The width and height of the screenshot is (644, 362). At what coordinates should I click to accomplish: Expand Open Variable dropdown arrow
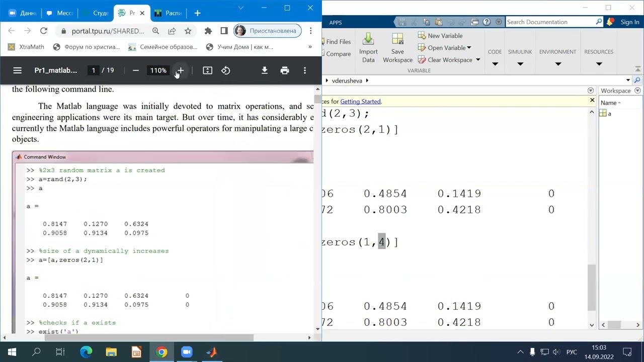coord(469,48)
